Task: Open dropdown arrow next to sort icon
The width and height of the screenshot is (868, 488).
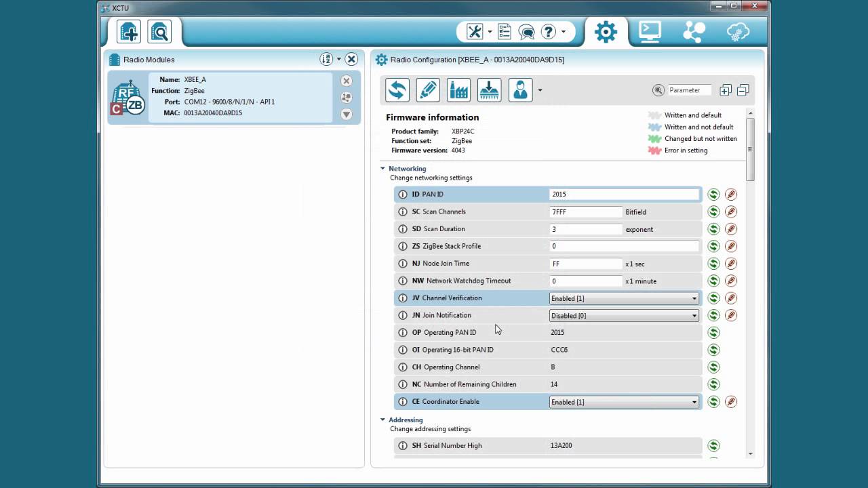Action: (x=339, y=59)
